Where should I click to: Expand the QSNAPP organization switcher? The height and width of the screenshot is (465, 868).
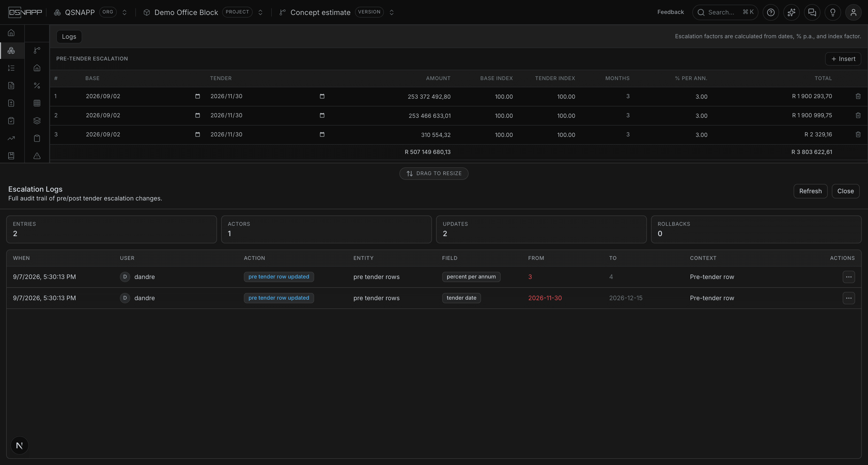tap(124, 12)
